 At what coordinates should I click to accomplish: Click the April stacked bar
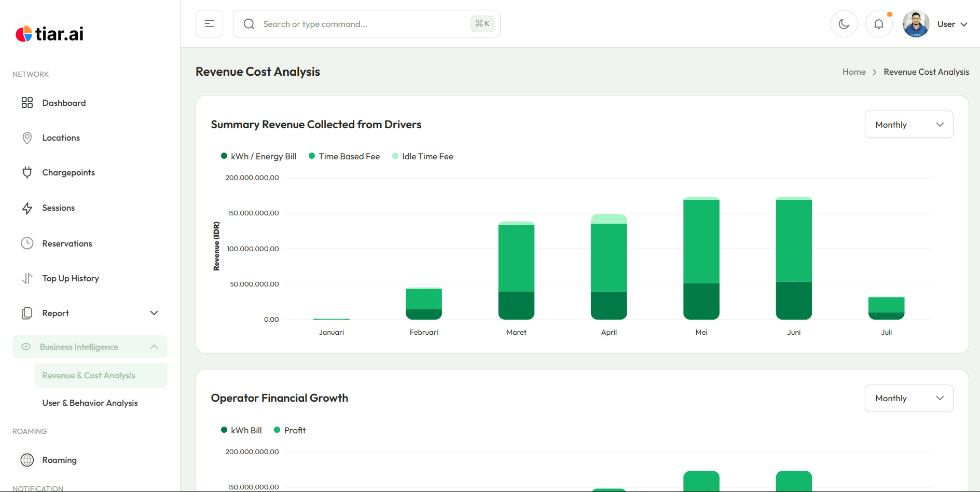coord(609,267)
